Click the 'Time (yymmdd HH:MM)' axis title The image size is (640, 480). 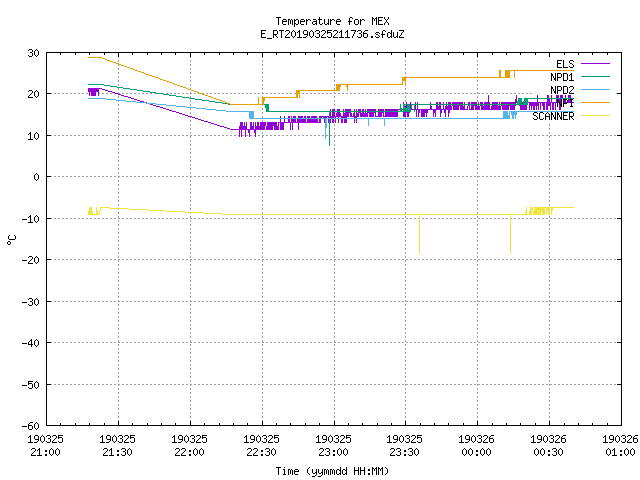coord(332,471)
